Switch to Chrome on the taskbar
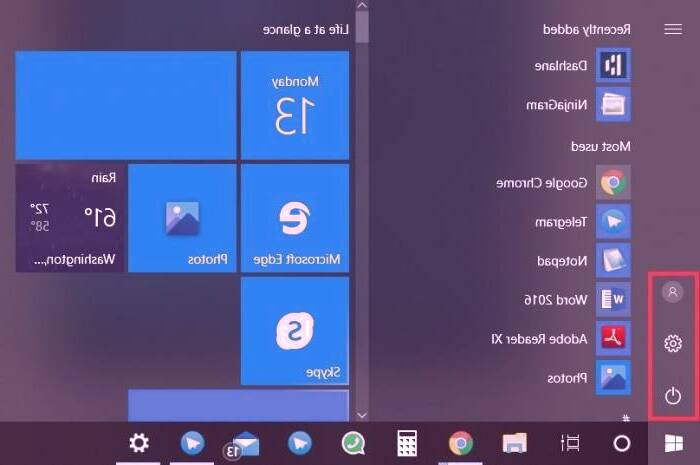The height and width of the screenshot is (465, 700). pos(461,444)
